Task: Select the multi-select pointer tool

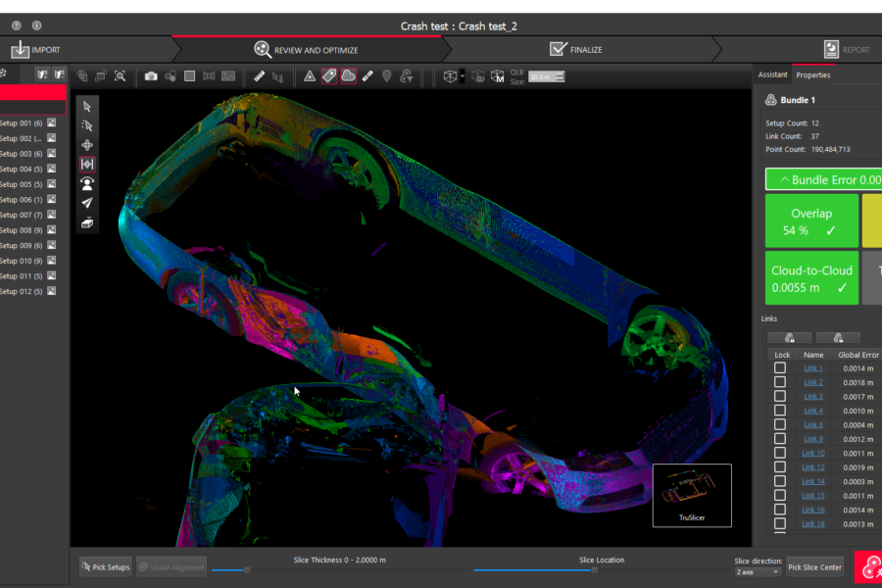Action: pos(87,125)
